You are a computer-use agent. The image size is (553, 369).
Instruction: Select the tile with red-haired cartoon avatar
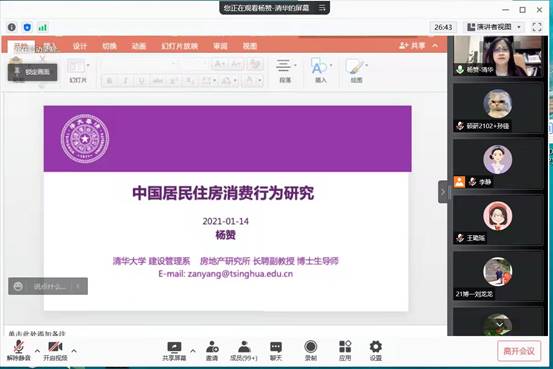(x=498, y=220)
